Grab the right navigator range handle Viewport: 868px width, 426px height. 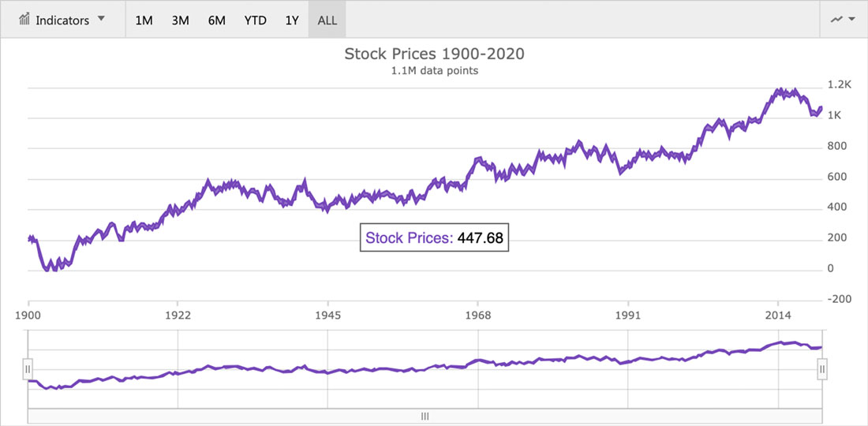click(822, 369)
